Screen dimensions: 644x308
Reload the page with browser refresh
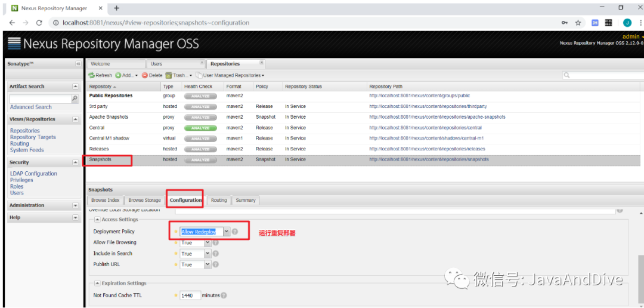[39, 23]
